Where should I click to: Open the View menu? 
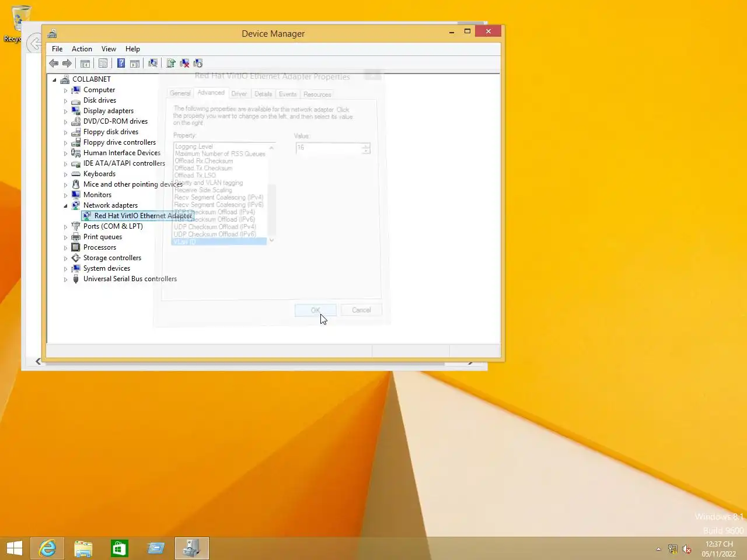(x=109, y=49)
